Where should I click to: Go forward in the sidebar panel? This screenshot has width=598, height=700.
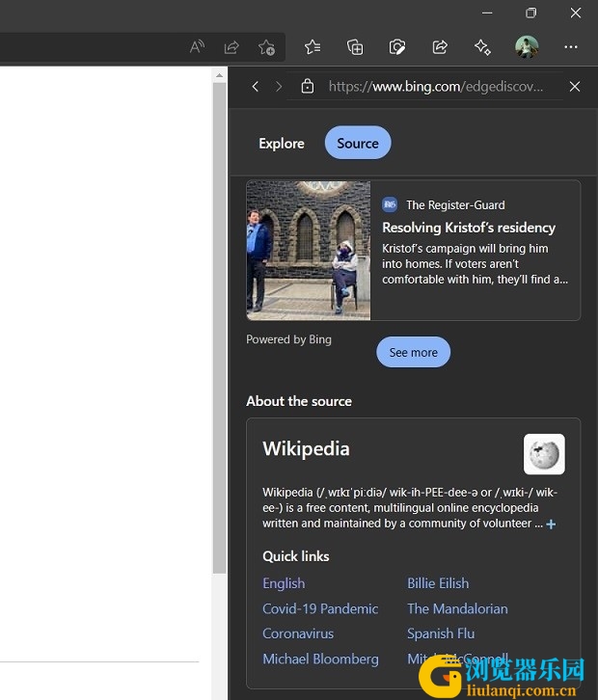tap(279, 87)
